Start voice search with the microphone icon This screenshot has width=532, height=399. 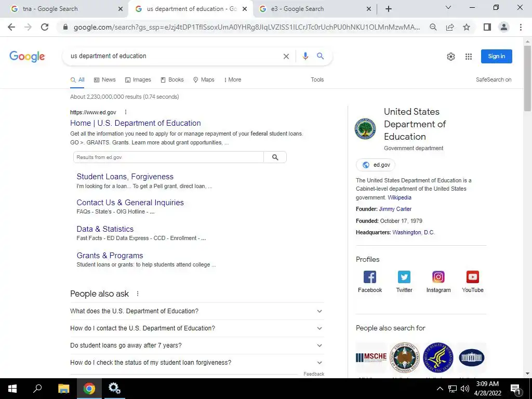coord(305,56)
